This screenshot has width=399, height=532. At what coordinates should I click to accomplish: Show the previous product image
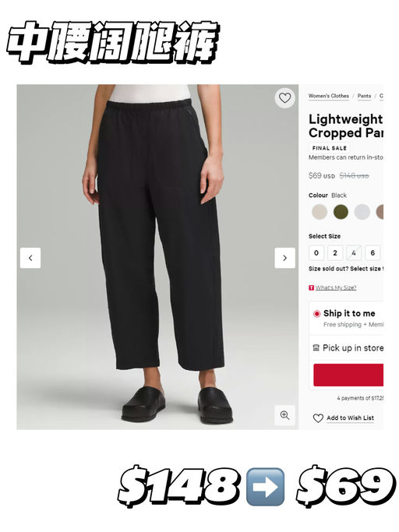coord(30,258)
